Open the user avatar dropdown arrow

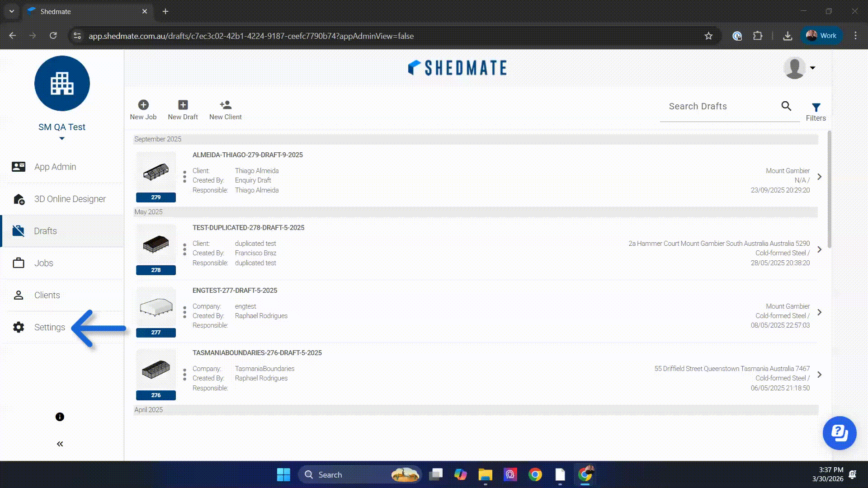(812, 68)
